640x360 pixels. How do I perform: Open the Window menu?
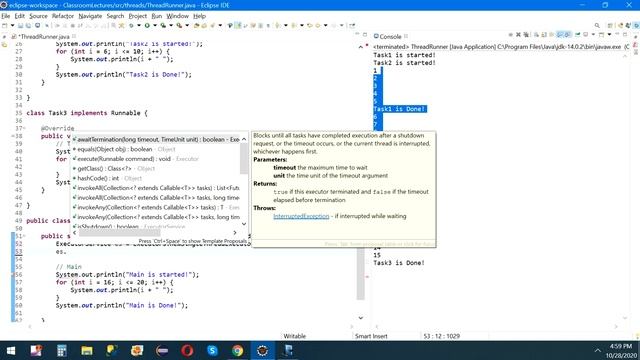coord(178,16)
